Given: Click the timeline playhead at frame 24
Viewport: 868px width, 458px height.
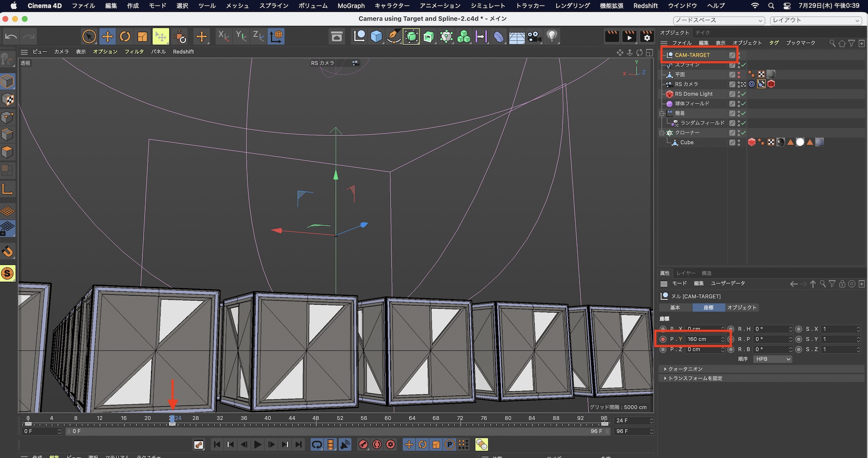Looking at the screenshot, I should (172, 419).
